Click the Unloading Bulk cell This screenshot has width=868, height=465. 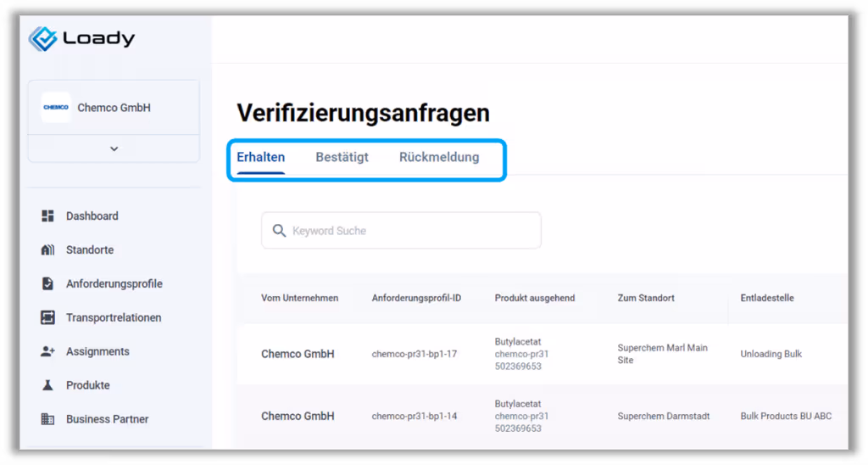click(771, 354)
